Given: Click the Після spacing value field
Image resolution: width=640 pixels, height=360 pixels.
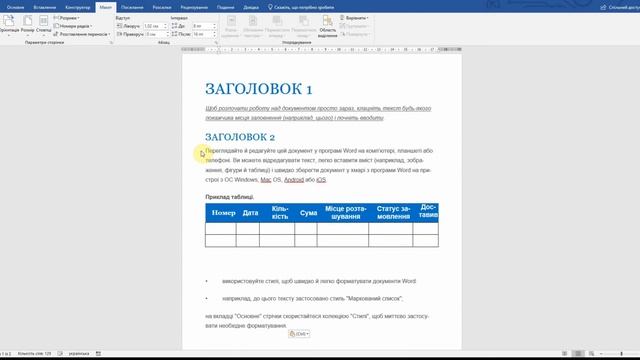Looking at the screenshot, I should click(202, 34).
